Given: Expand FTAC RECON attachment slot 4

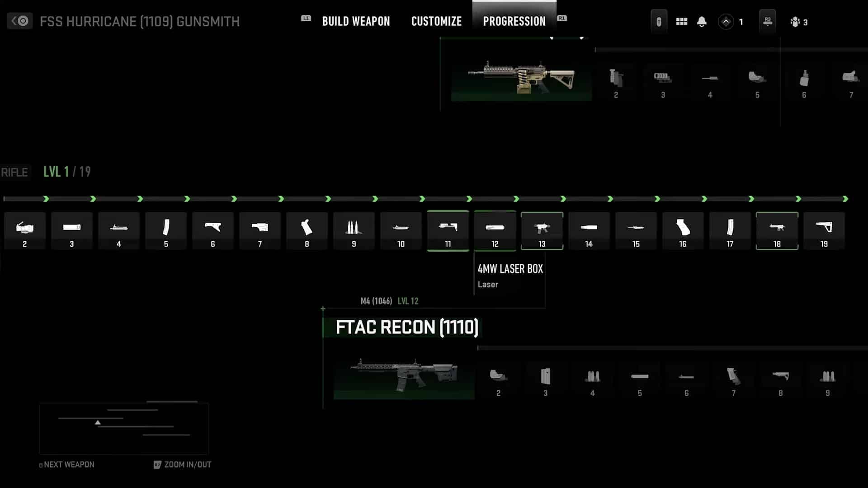Looking at the screenshot, I should coord(593,378).
